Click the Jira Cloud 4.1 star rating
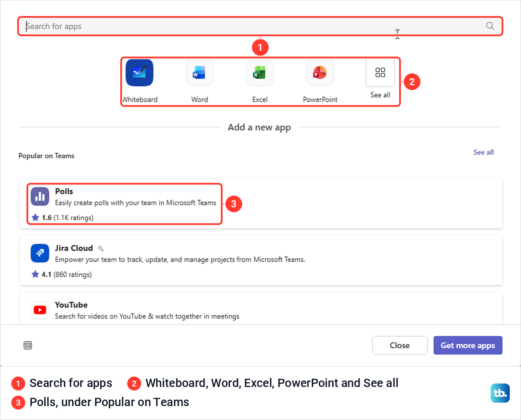Viewport: 521px width, 420px height. [x=62, y=274]
